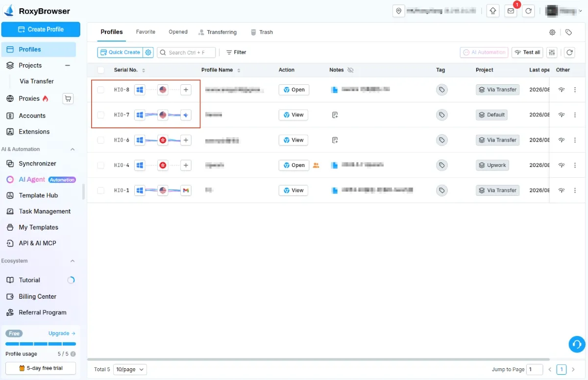
Task: Click the plus icon in HIO-8 row
Action: [186, 90]
